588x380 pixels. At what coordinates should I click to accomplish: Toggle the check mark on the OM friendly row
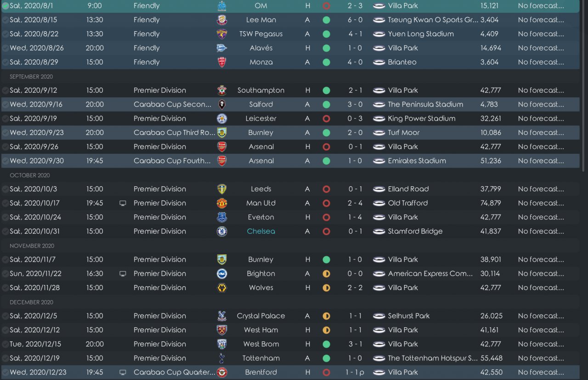coord(6,6)
